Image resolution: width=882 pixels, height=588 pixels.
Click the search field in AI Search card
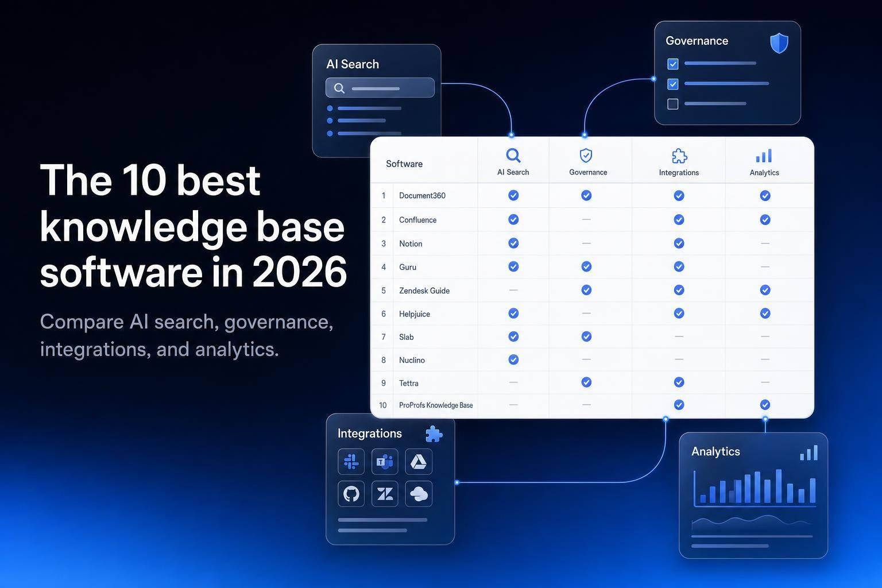380,88
